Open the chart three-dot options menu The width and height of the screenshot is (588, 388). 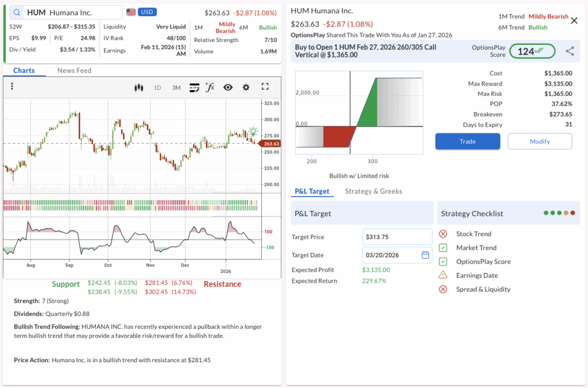coord(12,87)
